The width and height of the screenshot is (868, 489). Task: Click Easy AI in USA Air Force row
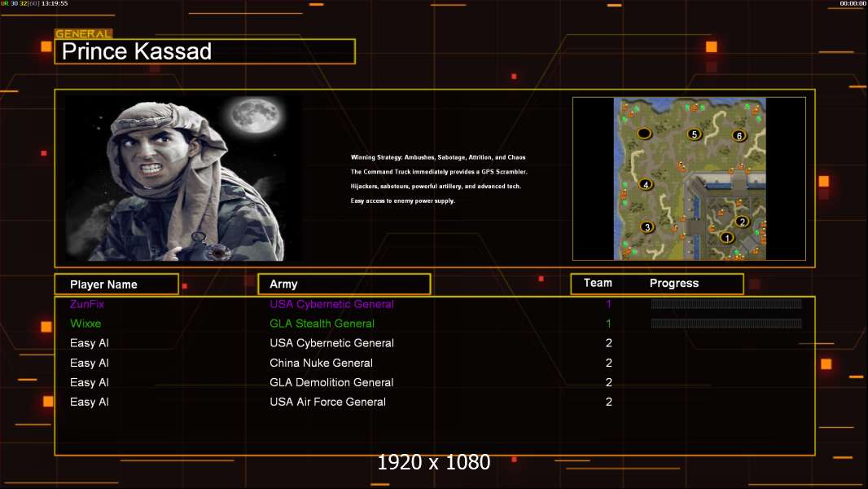point(89,402)
